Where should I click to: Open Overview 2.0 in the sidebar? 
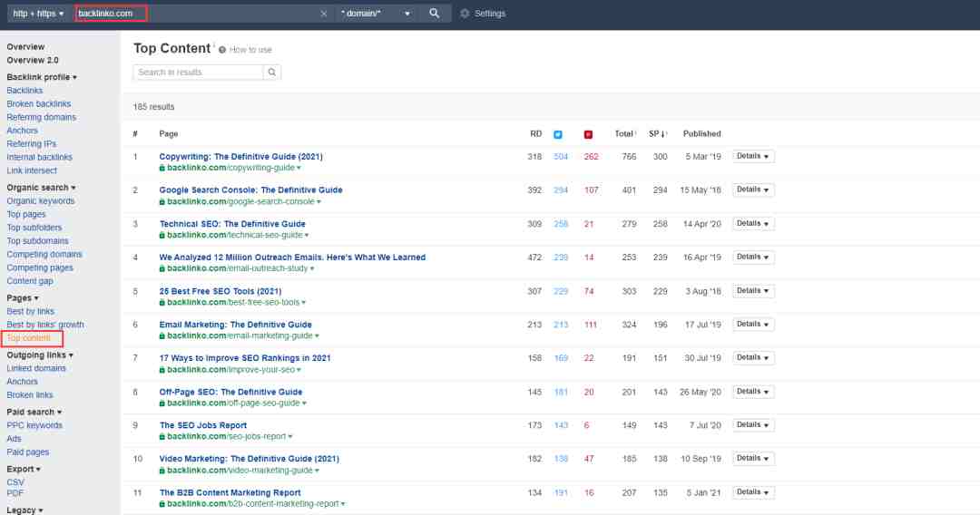[x=33, y=60]
